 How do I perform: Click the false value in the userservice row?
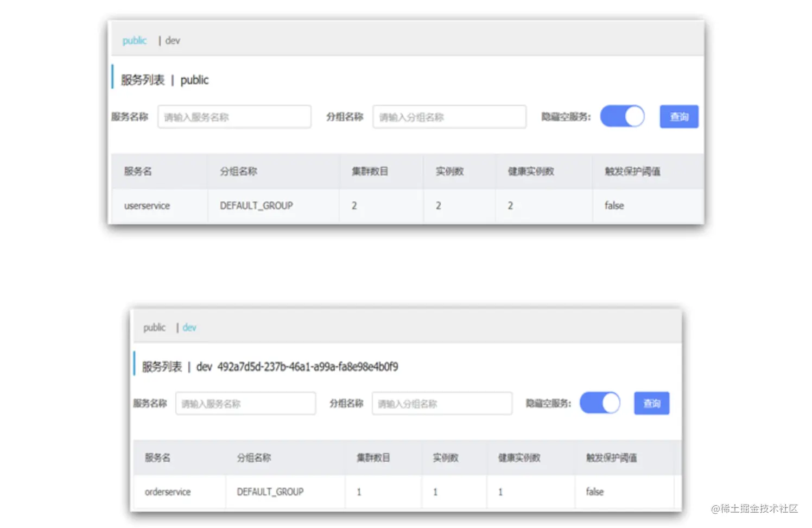tap(614, 206)
